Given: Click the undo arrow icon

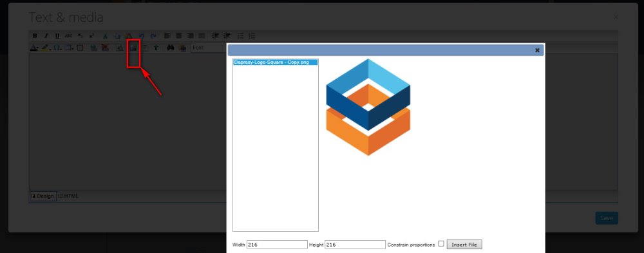Looking at the screenshot, I should tap(142, 36).
